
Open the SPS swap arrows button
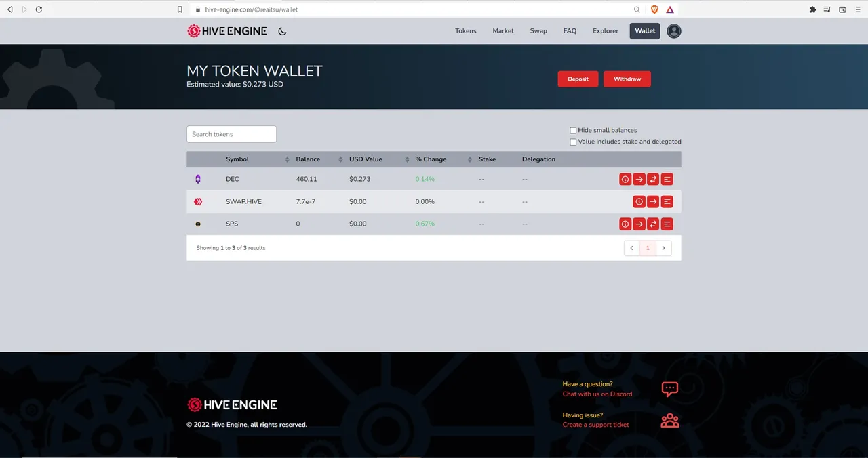pyautogui.click(x=653, y=224)
